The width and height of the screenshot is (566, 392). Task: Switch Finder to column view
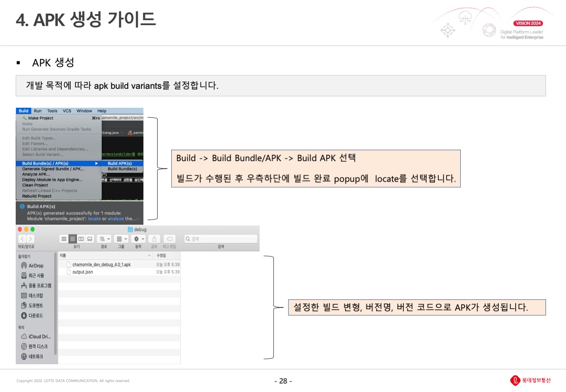click(x=81, y=239)
